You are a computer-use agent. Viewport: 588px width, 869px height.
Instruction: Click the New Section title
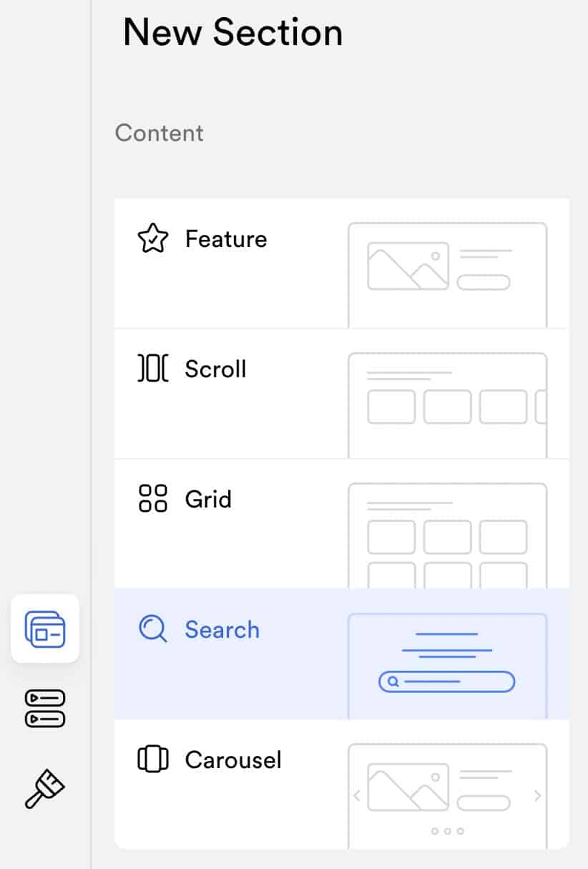(233, 33)
